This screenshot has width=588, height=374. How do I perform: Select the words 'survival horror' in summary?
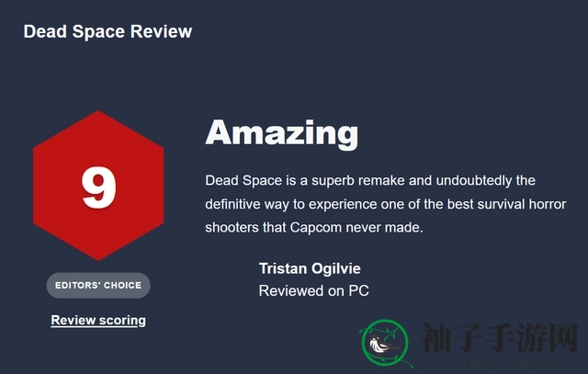tap(520, 204)
